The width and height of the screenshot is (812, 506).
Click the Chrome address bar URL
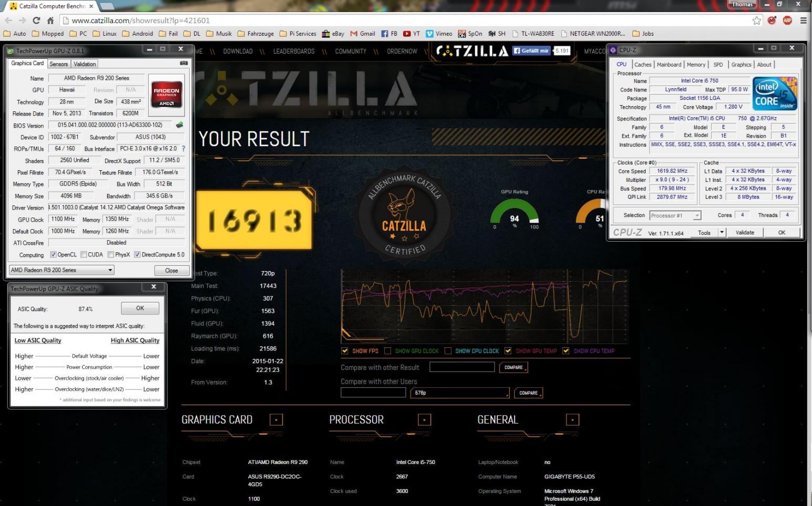pos(141,20)
